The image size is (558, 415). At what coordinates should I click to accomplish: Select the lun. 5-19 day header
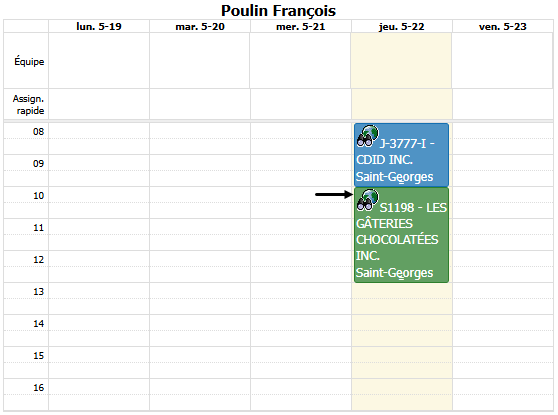click(x=99, y=26)
